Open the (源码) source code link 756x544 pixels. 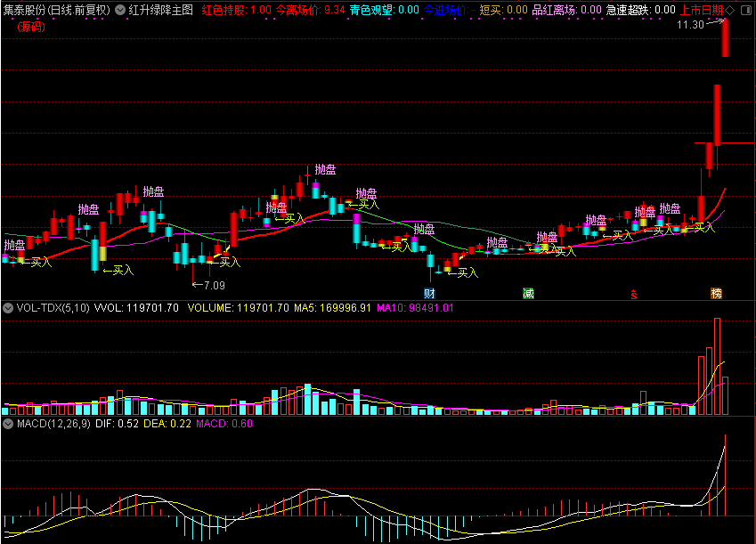pyautogui.click(x=31, y=27)
